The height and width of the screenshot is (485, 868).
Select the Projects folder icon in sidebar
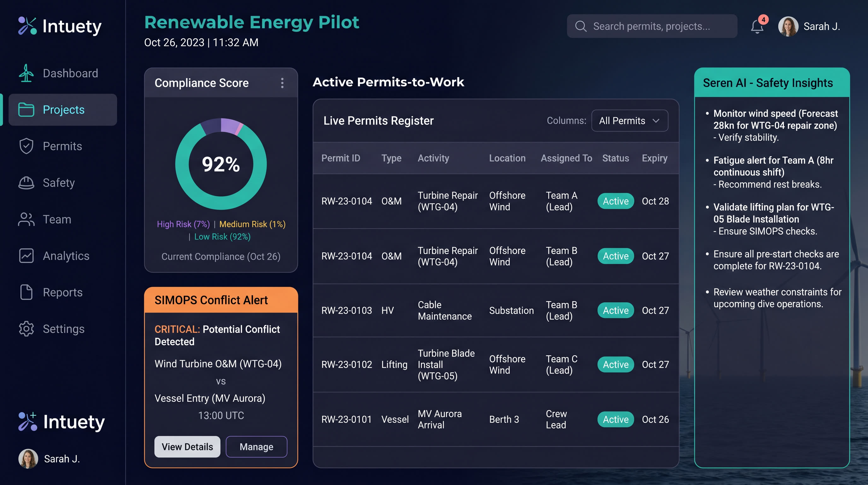tap(26, 110)
